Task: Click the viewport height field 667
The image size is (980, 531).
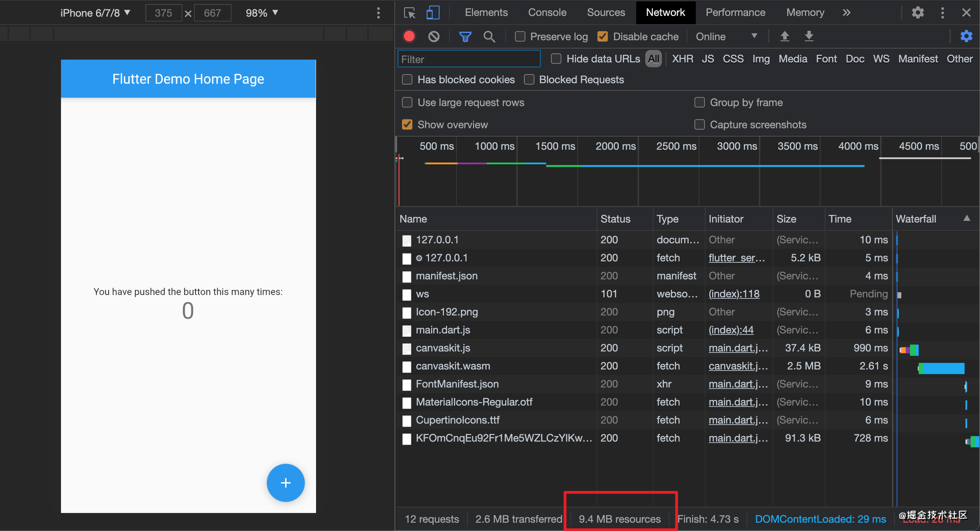Action: [212, 13]
